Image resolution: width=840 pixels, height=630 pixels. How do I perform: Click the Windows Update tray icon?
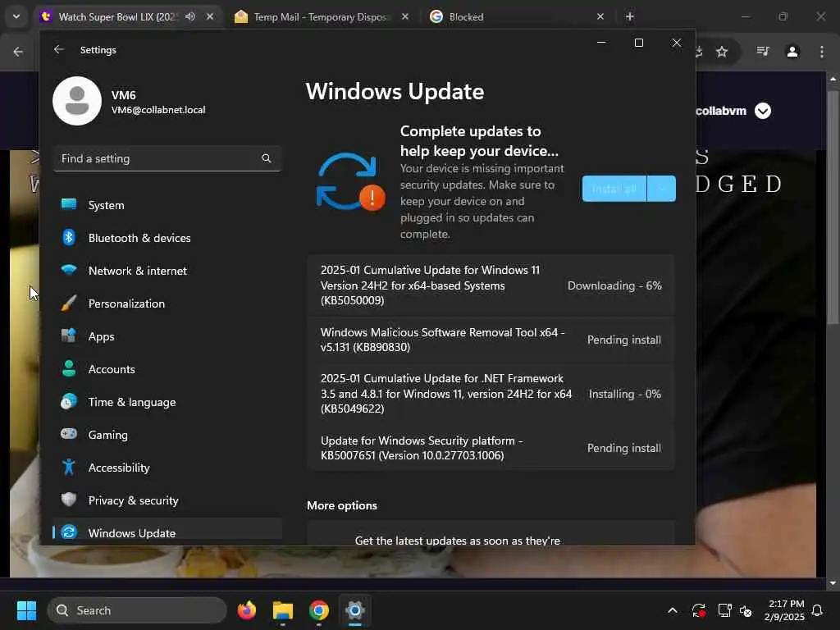(699, 610)
